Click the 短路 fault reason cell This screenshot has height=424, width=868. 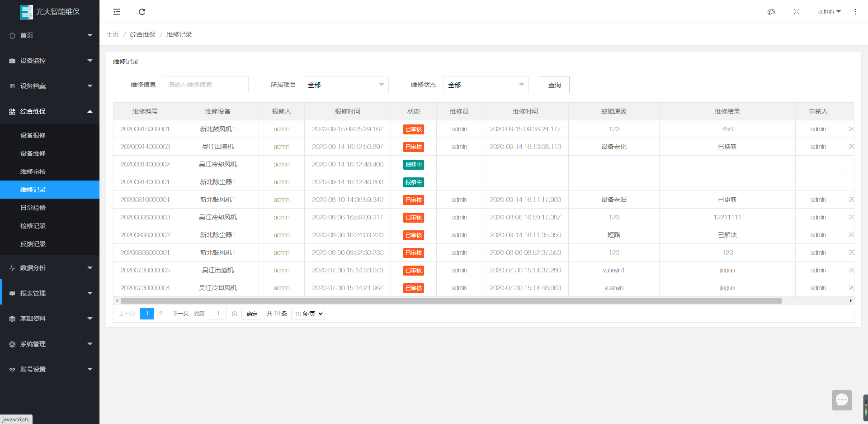click(614, 235)
